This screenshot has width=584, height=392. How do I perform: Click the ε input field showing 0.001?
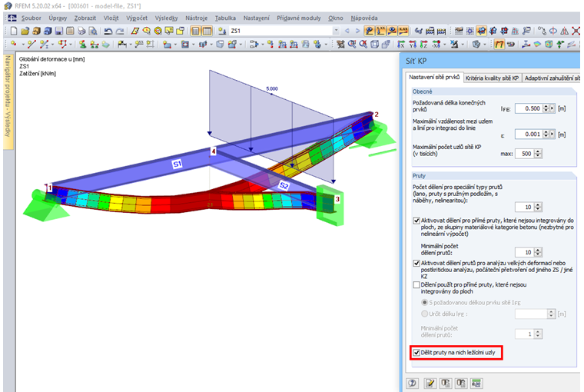[x=529, y=135]
